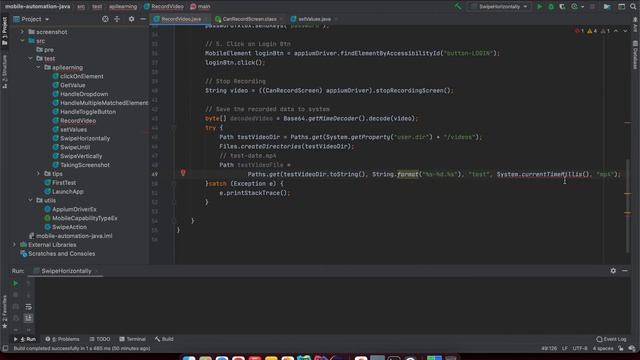Open the TODO tool window tab
Viewport: 640px width, 360px height.
coord(100,339)
